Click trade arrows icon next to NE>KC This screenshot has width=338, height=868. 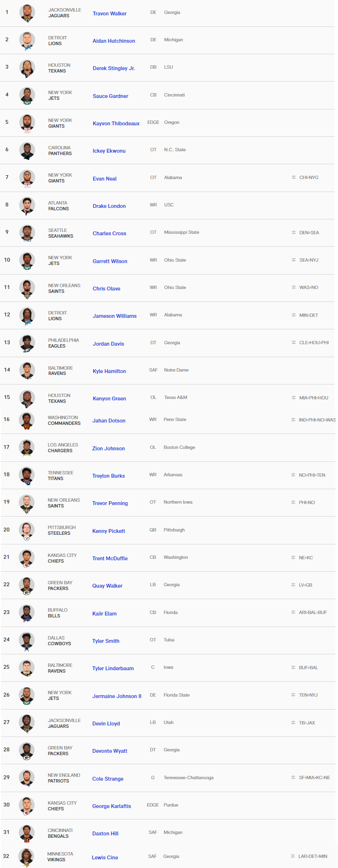pos(293,558)
